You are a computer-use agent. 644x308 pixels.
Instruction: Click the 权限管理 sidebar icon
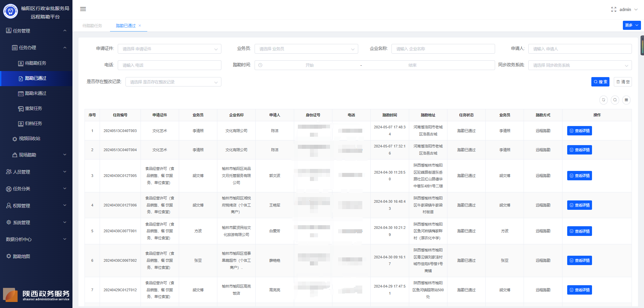pos(9,205)
